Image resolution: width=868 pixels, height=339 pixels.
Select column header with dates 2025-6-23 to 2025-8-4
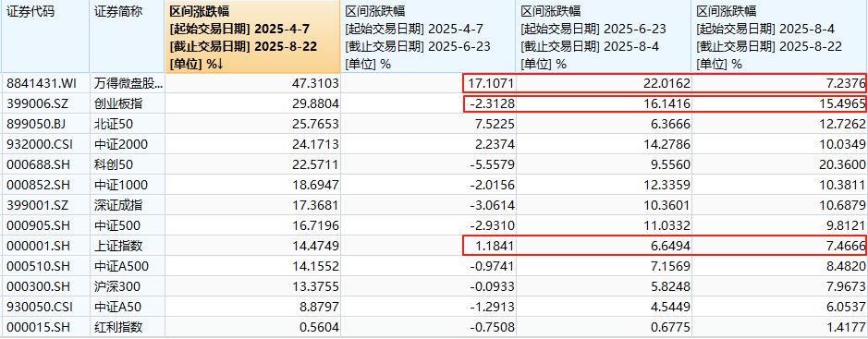pyautogui.click(x=604, y=36)
